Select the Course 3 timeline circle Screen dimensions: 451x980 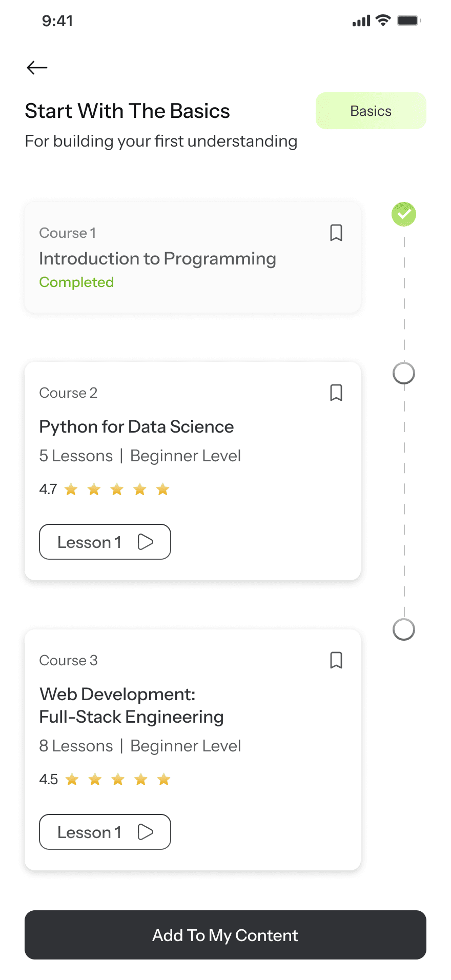(404, 629)
